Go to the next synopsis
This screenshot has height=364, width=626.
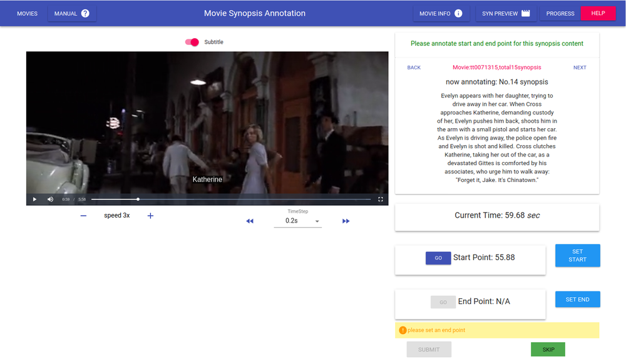tap(580, 68)
